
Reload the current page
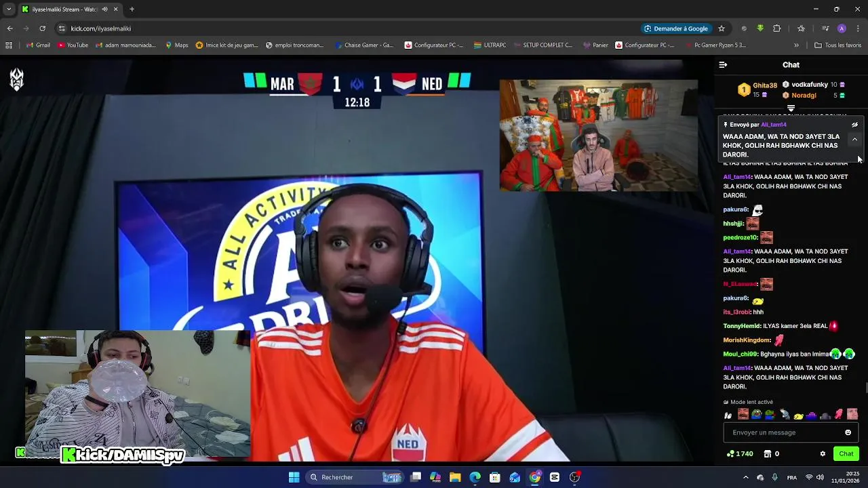(42, 28)
